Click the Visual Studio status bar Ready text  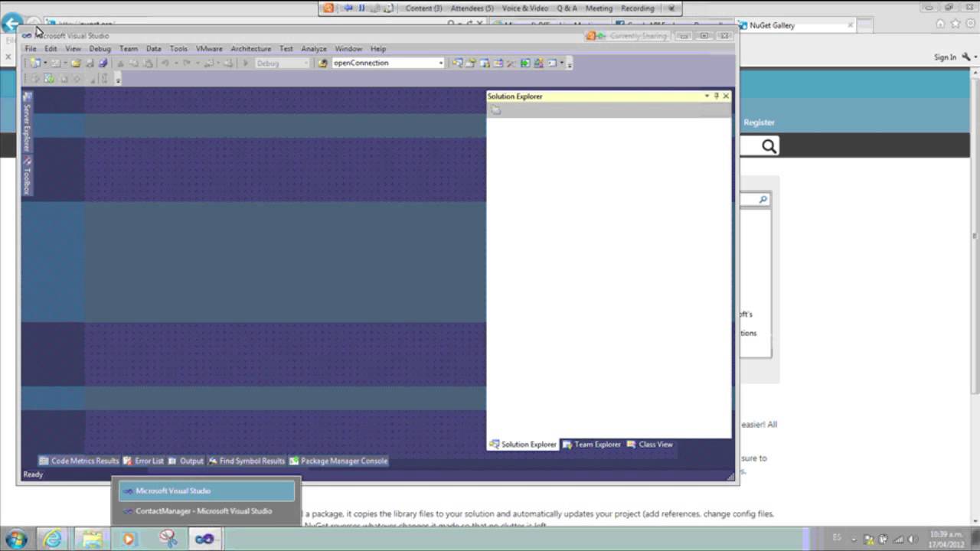[33, 474]
